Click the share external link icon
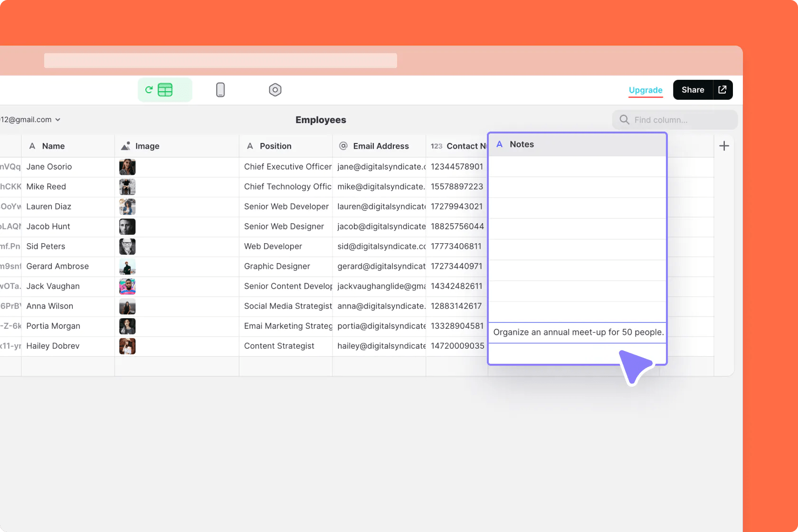The image size is (798, 532). pos(722,89)
